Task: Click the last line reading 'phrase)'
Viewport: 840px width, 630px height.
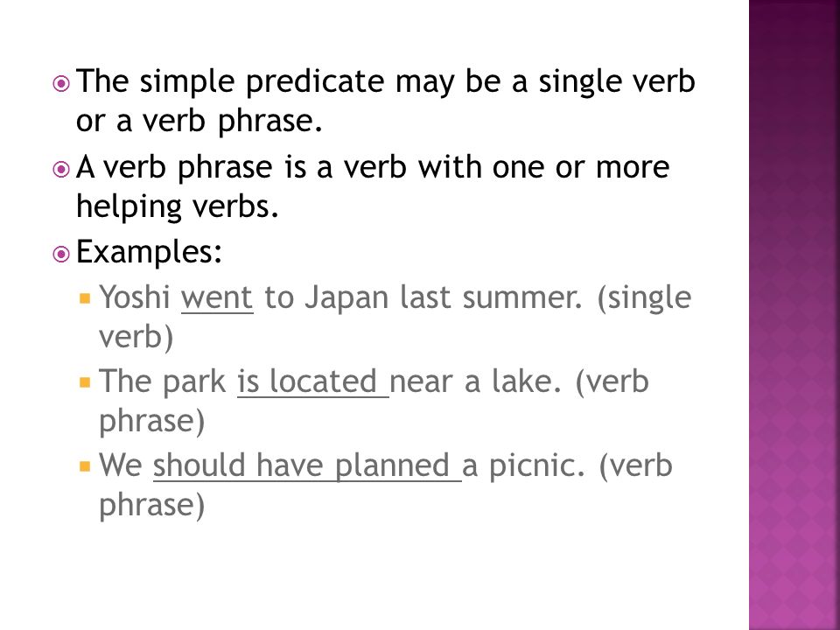Action: pyautogui.click(x=152, y=507)
